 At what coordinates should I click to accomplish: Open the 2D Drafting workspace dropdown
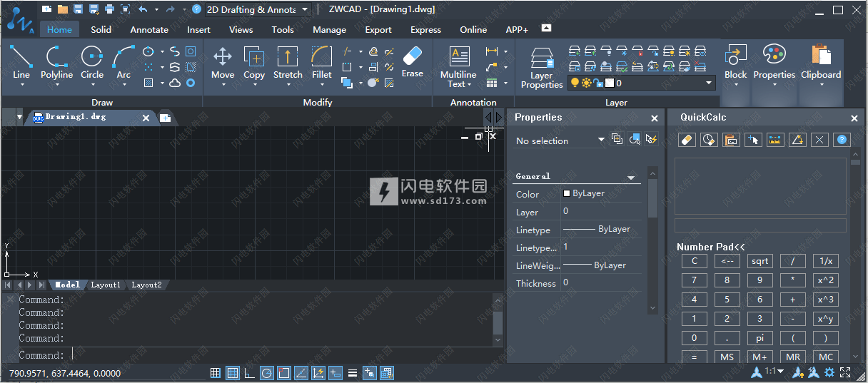click(x=306, y=9)
